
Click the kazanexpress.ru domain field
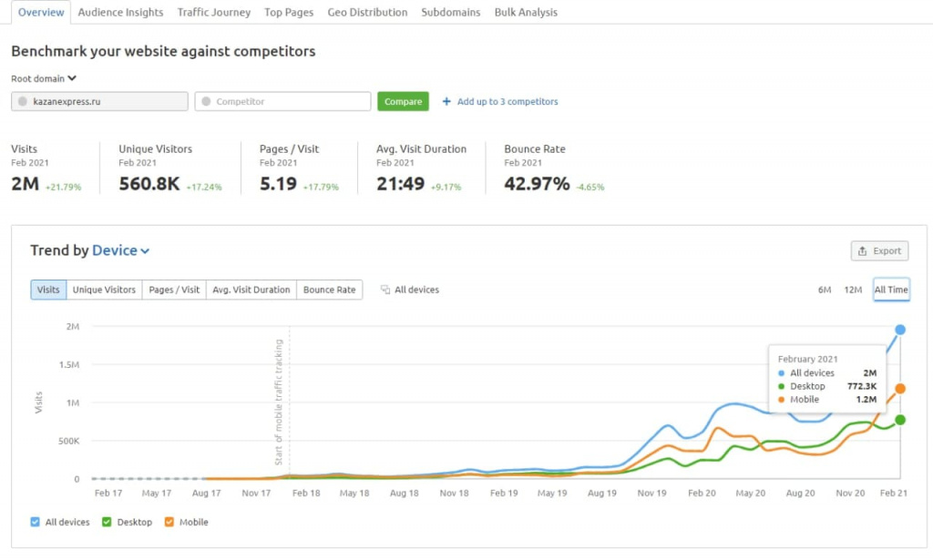tap(99, 102)
